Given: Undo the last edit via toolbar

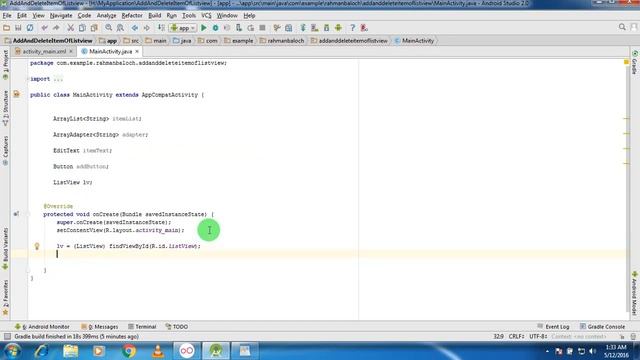Looking at the screenshot, I should [x=44, y=28].
